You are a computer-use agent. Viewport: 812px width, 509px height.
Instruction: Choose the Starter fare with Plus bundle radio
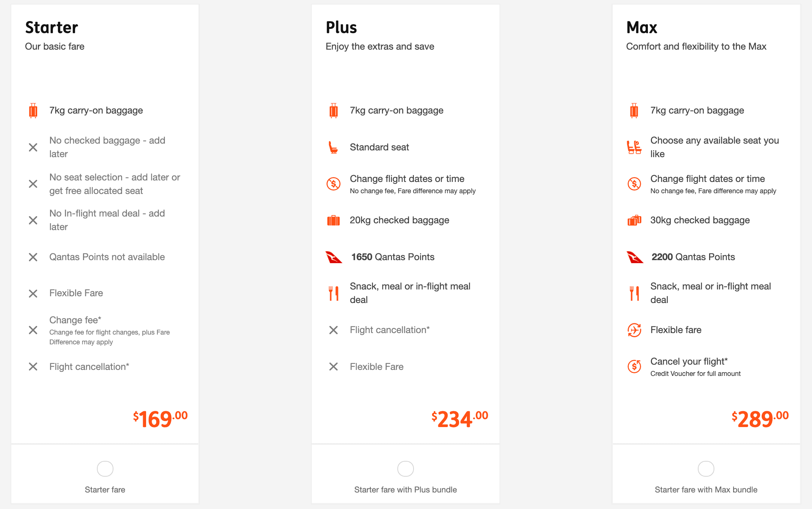pos(405,469)
